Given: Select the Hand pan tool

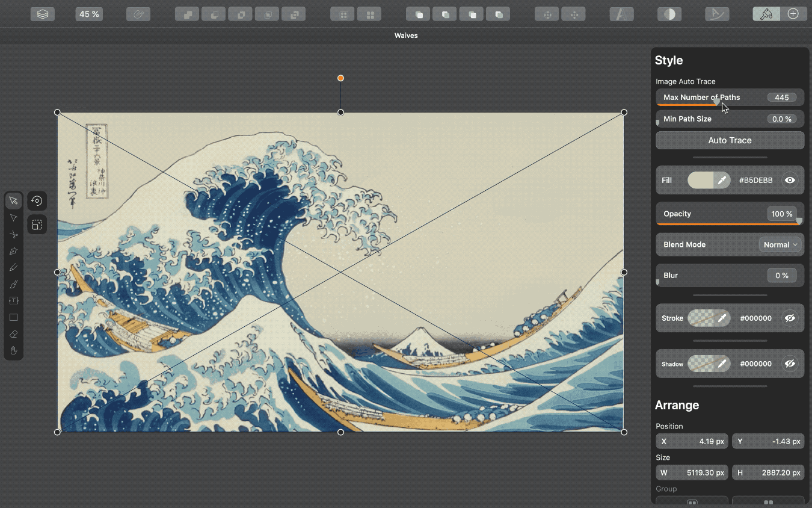Looking at the screenshot, I should (x=13, y=350).
